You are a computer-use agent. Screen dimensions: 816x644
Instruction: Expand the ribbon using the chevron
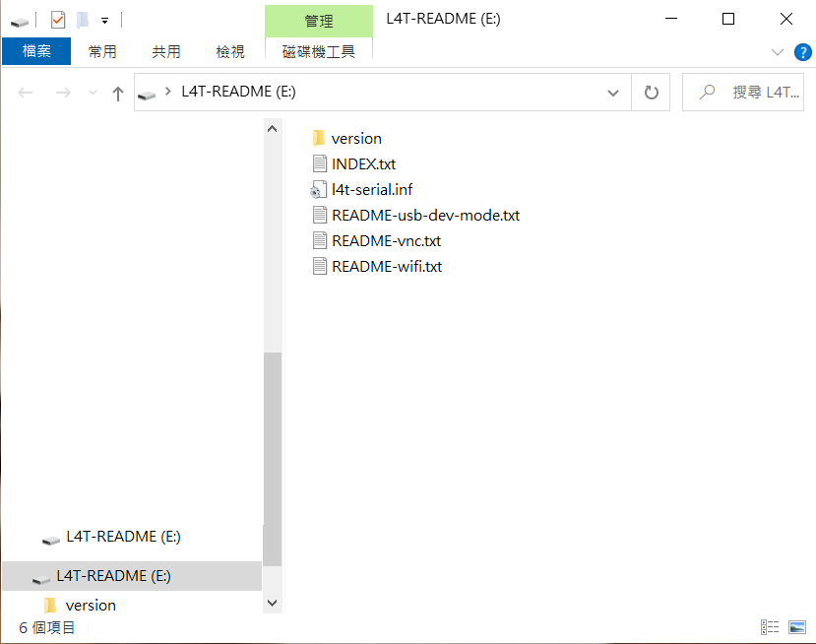pos(777,52)
